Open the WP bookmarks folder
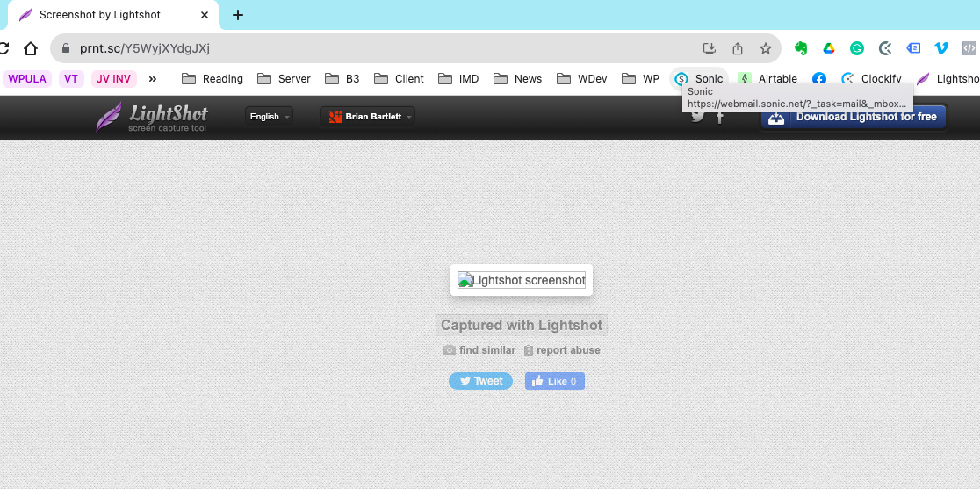 pos(641,79)
